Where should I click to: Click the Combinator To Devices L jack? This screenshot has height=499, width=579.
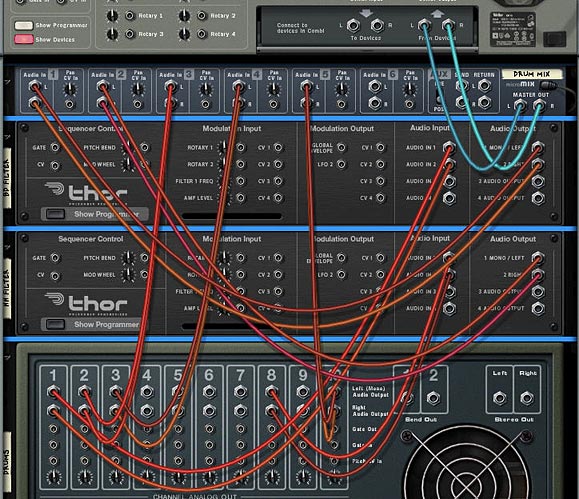pyautogui.click(x=353, y=25)
